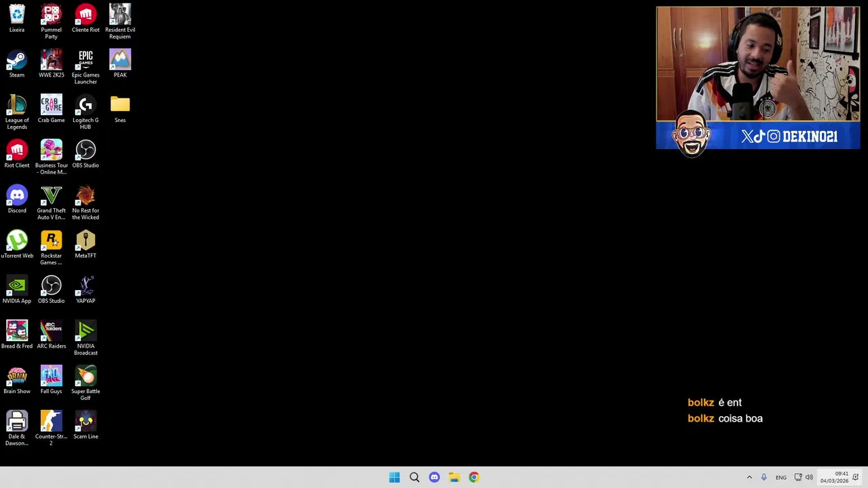Click the microphone tray icon

pos(764,477)
